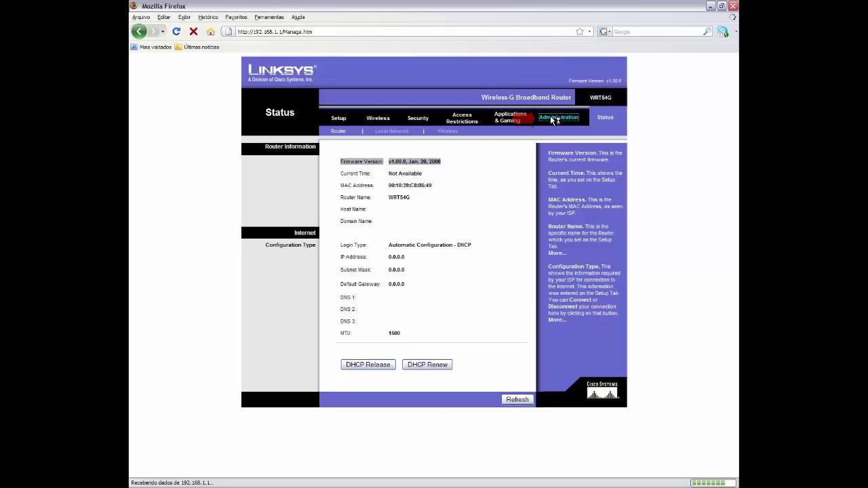Image resolution: width=868 pixels, height=488 pixels.
Task: Switch to the router Setup tab
Action: [338, 118]
